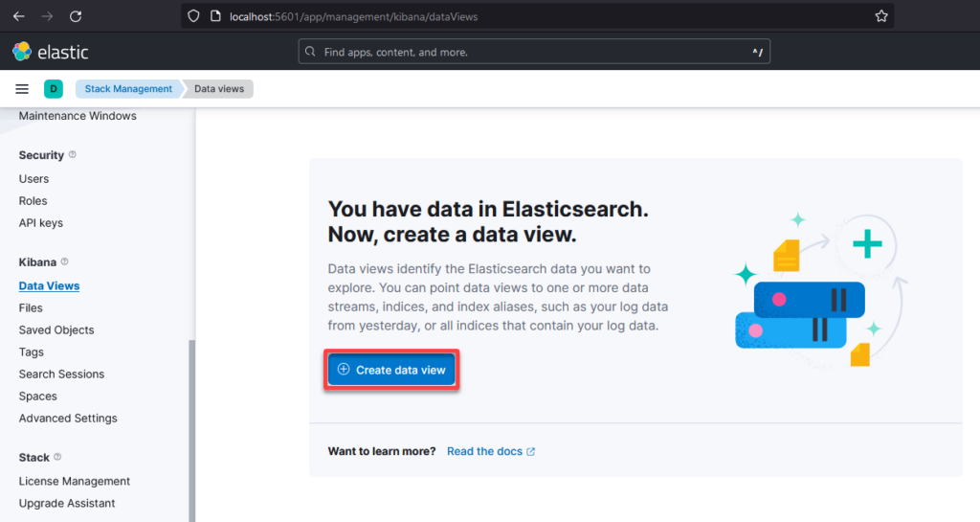
Task: Click the Stack section info icon
Action: click(57, 458)
